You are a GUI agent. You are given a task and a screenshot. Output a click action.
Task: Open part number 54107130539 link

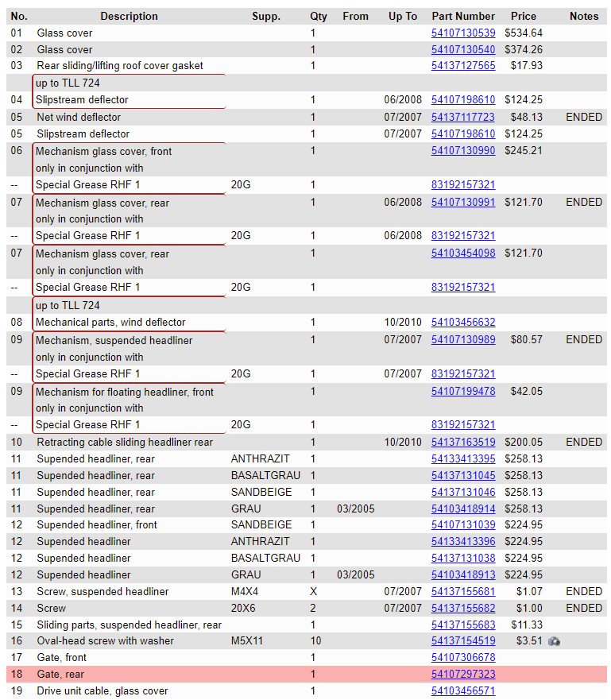[x=463, y=33]
